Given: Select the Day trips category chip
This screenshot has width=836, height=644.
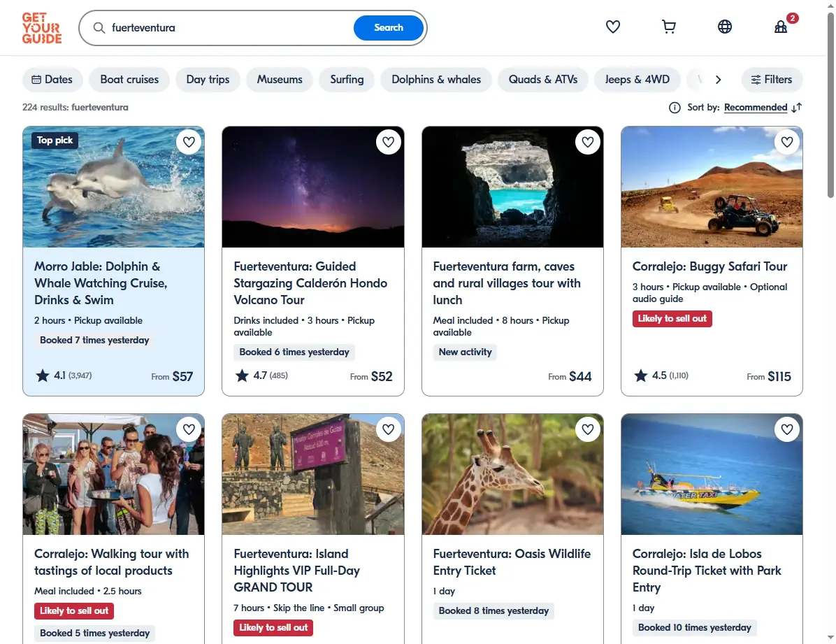Looking at the screenshot, I should (208, 80).
